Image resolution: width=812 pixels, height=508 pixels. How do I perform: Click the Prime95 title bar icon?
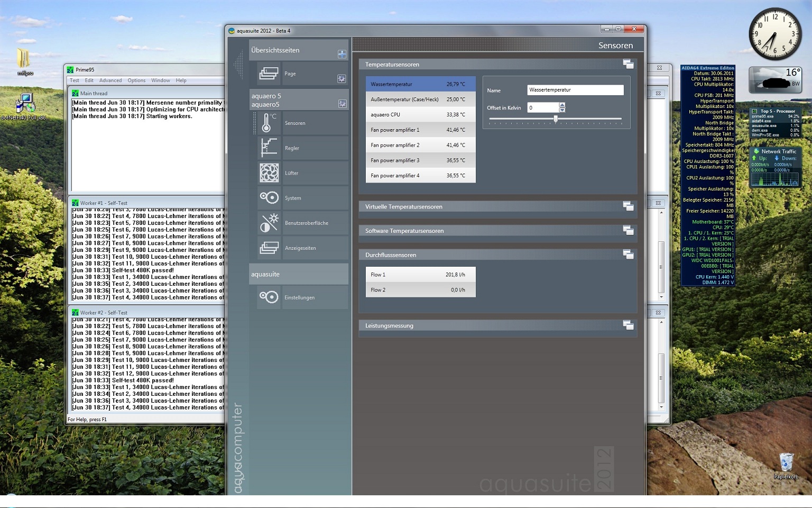[x=70, y=69]
